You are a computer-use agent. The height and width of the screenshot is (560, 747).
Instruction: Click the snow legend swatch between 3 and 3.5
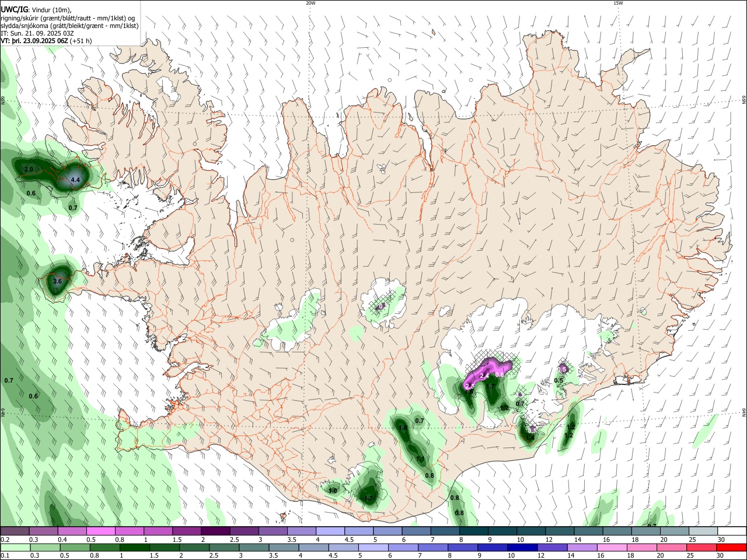[x=273, y=531]
